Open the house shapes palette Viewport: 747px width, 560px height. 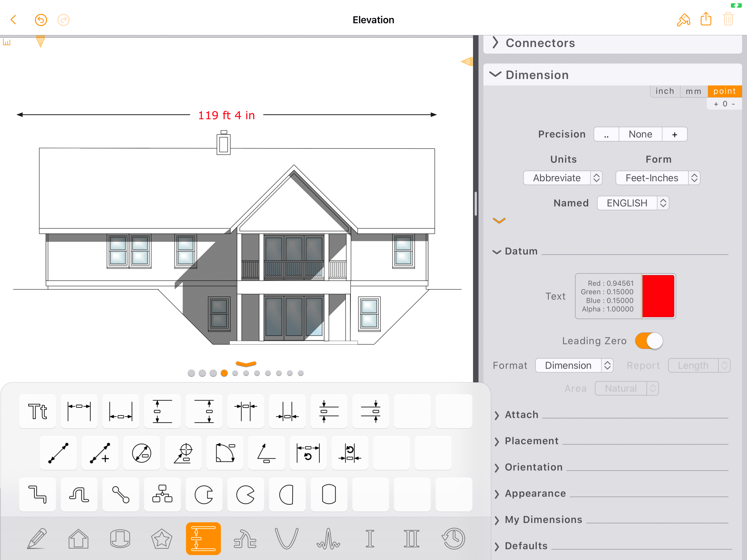78,538
